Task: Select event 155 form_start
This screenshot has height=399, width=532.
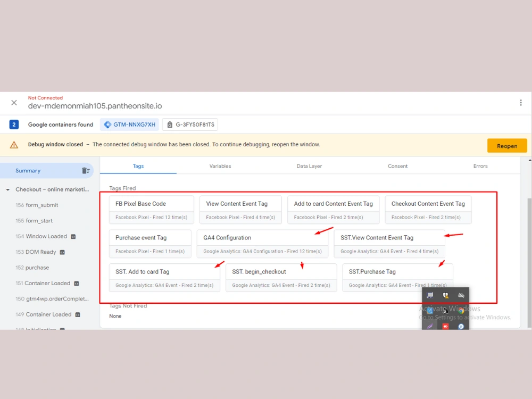Action: [x=34, y=221]
